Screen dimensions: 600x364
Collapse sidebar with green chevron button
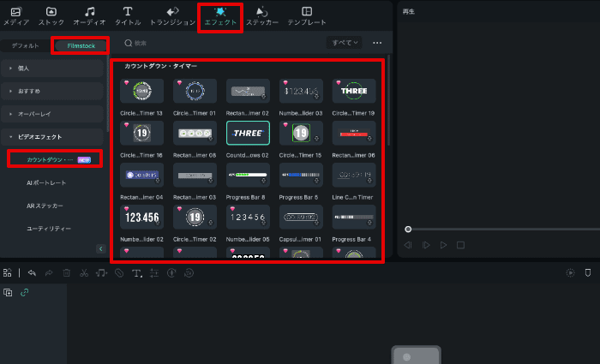100,249
